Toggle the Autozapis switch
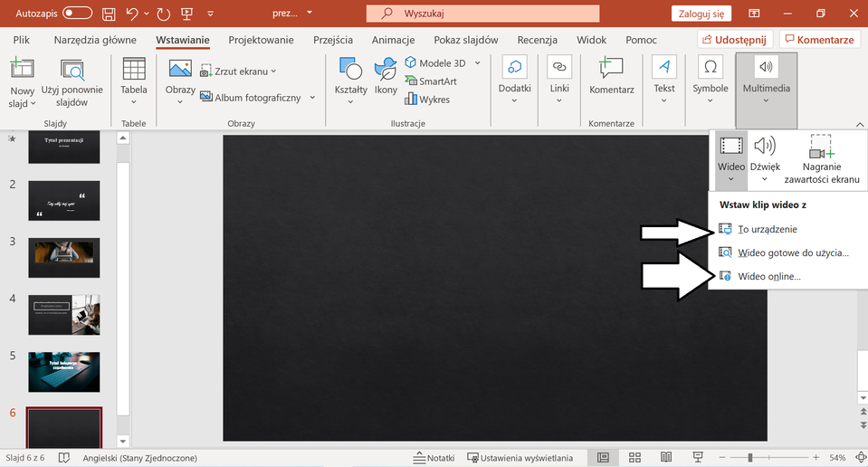 click(77, 14)
